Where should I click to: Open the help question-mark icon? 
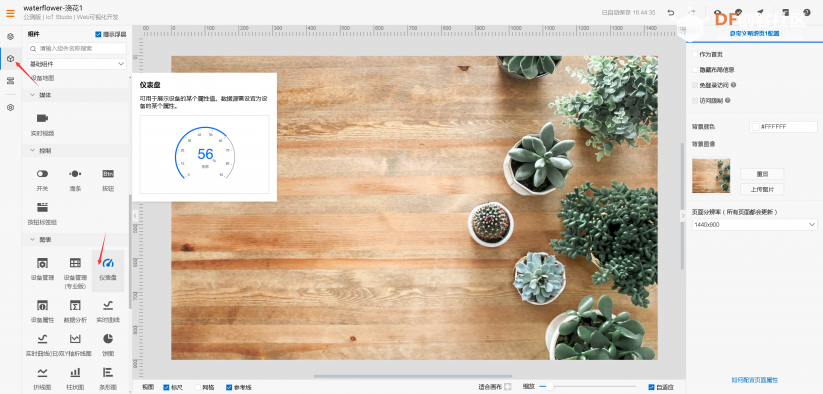[x=806, y=13]
